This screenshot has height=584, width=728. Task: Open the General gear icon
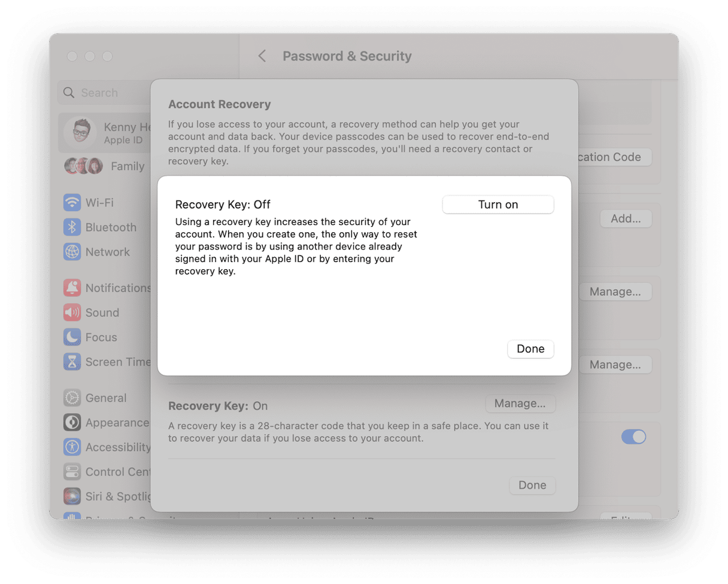click(72, 398)
